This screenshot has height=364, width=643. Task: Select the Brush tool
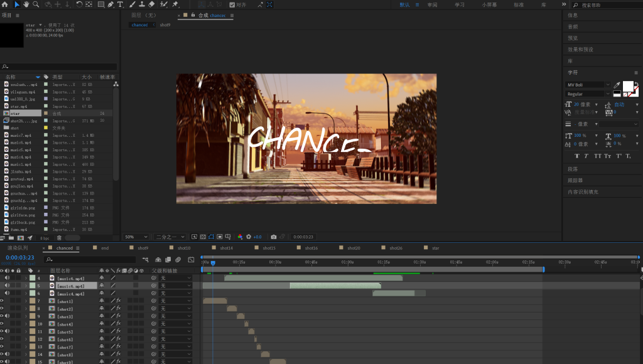132,4
